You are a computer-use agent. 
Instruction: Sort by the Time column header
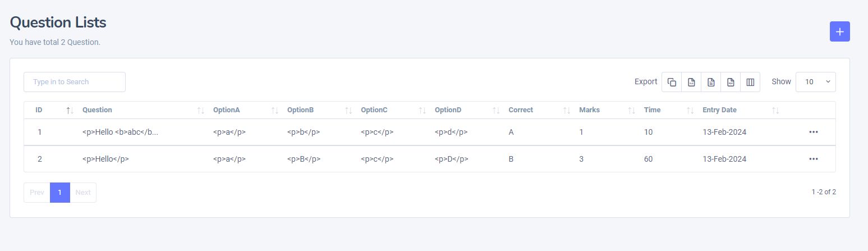click(x=653, y=110)
